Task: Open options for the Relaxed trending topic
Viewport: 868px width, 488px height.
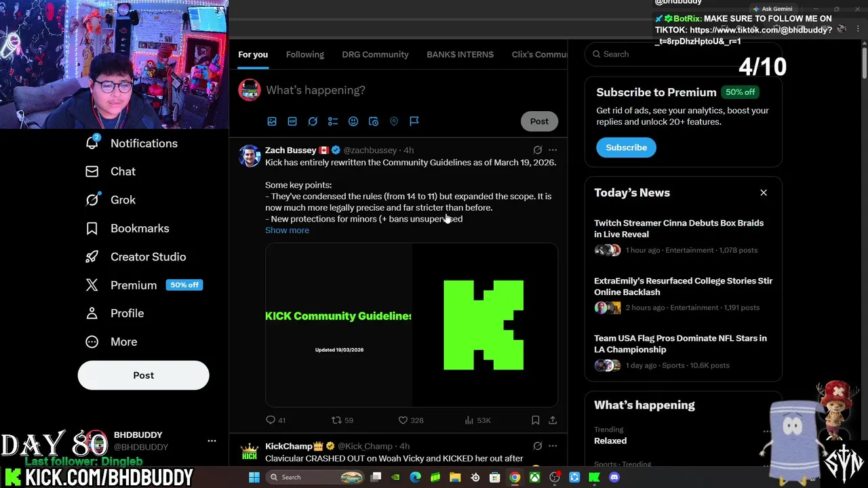Action: 767,431
